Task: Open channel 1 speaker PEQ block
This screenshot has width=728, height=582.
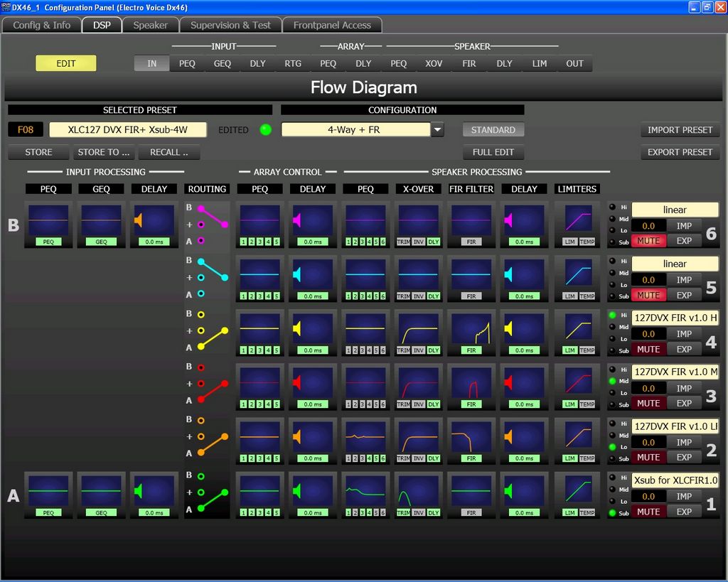Action: pyautogui.click(x=366, y=495)
